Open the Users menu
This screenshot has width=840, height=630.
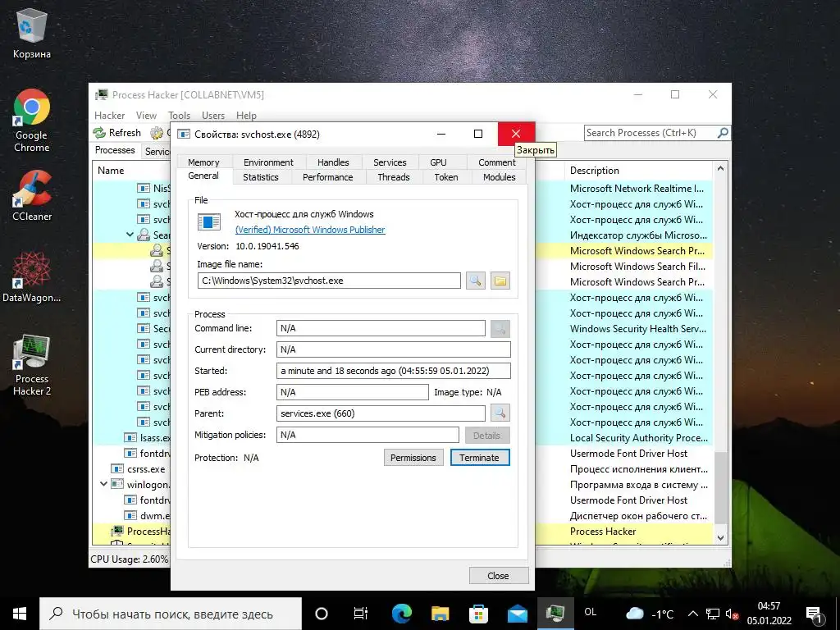click(213, 115)
